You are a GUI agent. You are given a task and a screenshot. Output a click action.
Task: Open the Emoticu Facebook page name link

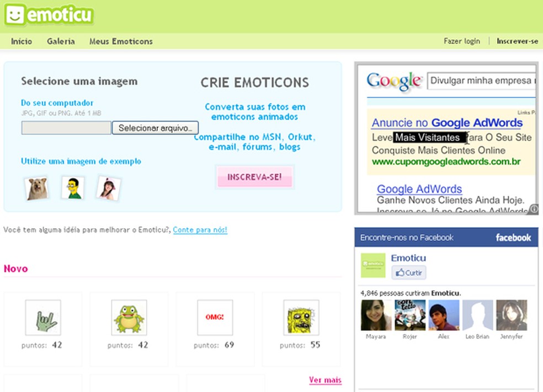(x=408, y=258)
